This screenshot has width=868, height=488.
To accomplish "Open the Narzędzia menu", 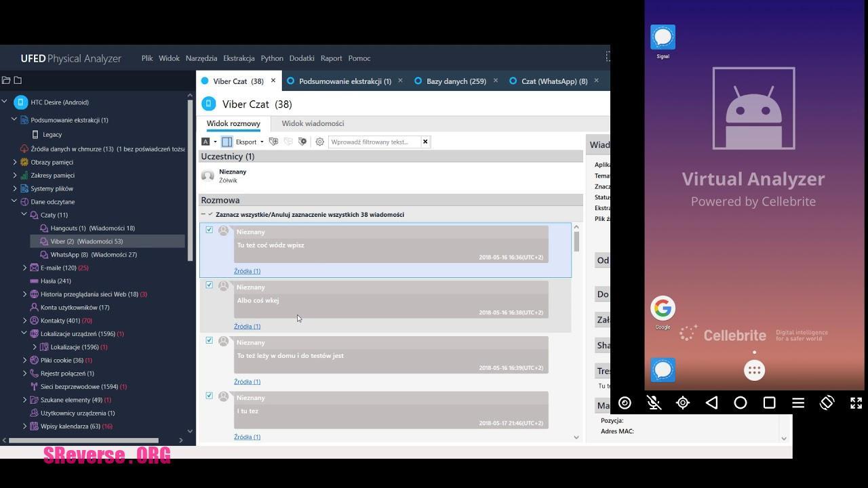I will 201,58.
